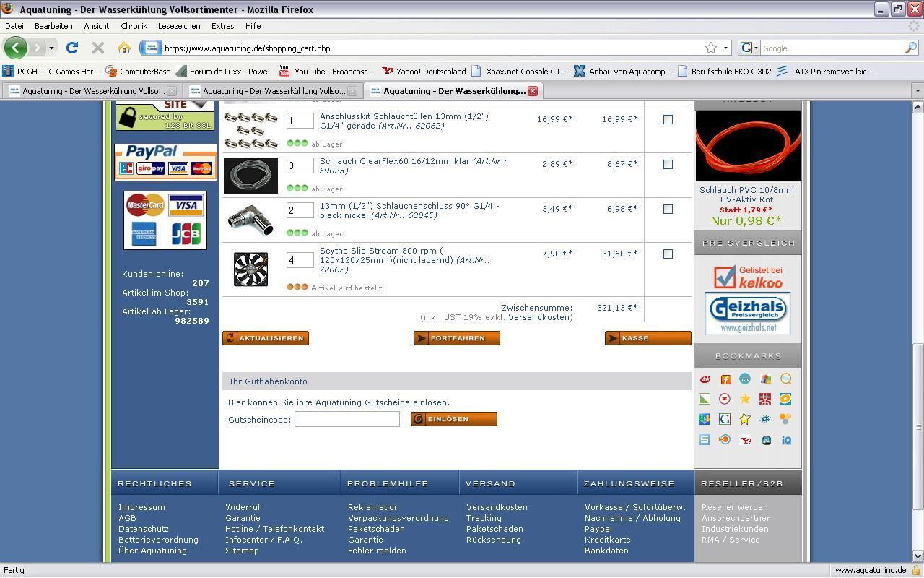Open the Extras menu
Image resolution: width=924 pixels, height=578 pixels.
[222, 26]
